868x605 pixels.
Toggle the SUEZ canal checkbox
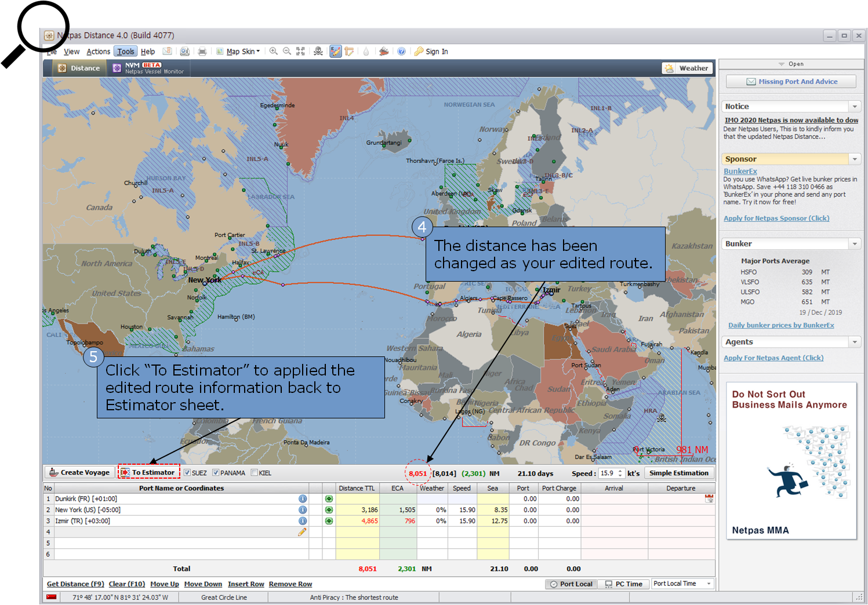(x=187, y=473)
